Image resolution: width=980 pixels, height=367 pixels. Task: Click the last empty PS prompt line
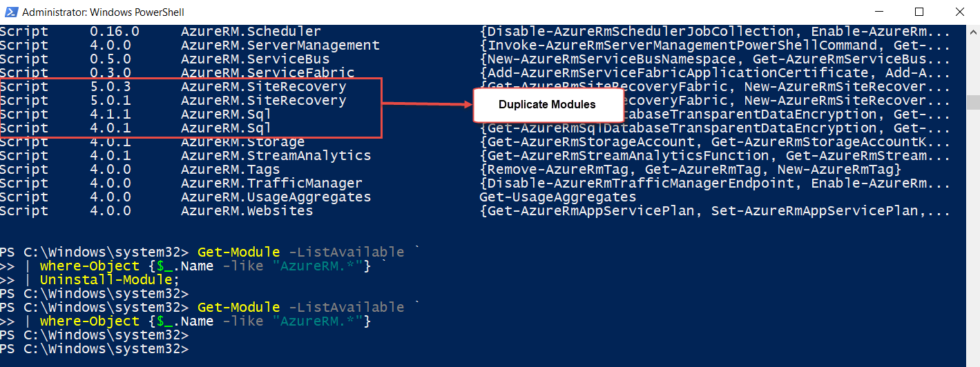[94, 349]
